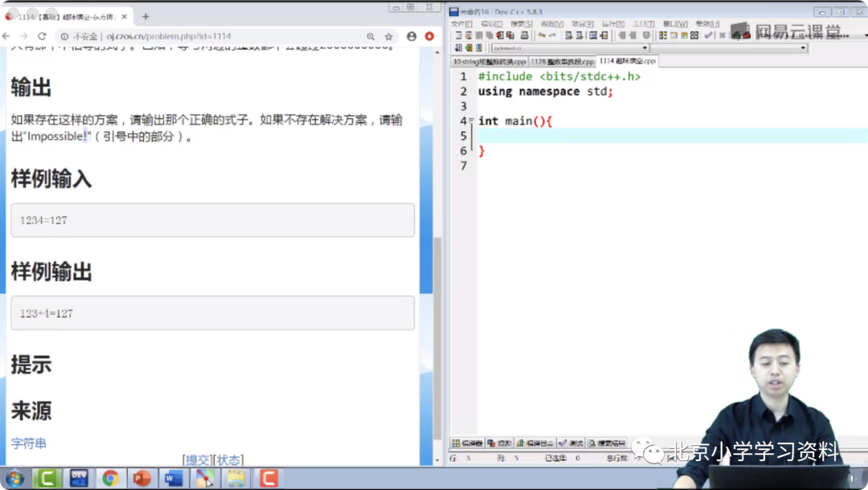Click Toggle bookmarks icon on second toolbar row

click(469, 48)
